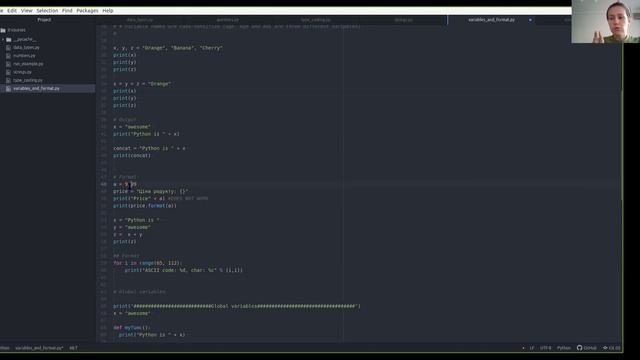
Task: Open strings.py from the tree view
Action: 22,72
